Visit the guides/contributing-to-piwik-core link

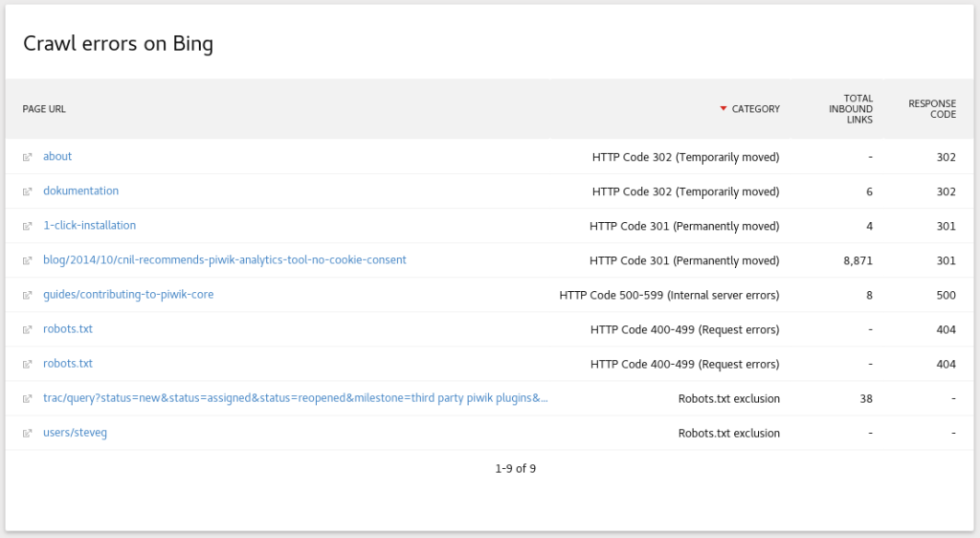click(x=128, y=295)
